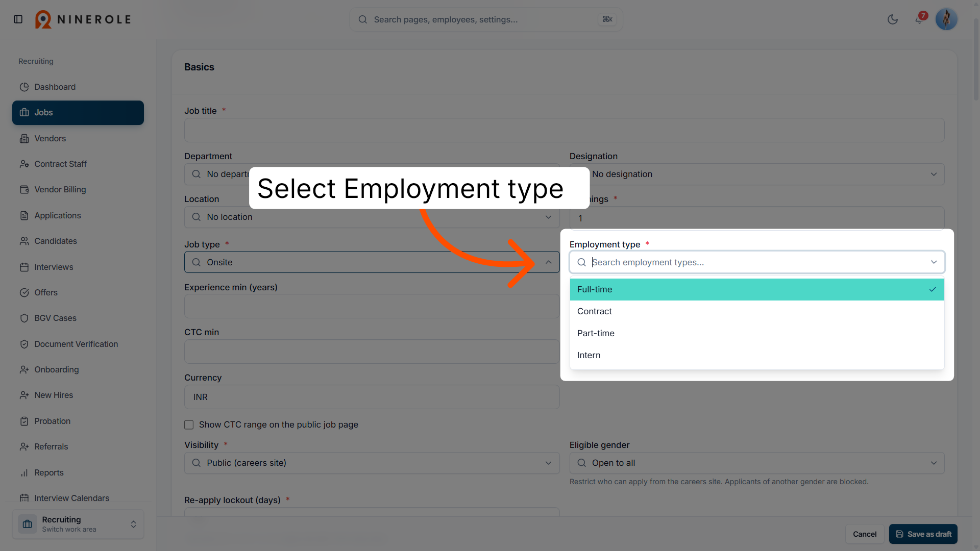Click the Contract Staff user-gear icon
This screenshot has width=980, height=551.
pos(24,164)
